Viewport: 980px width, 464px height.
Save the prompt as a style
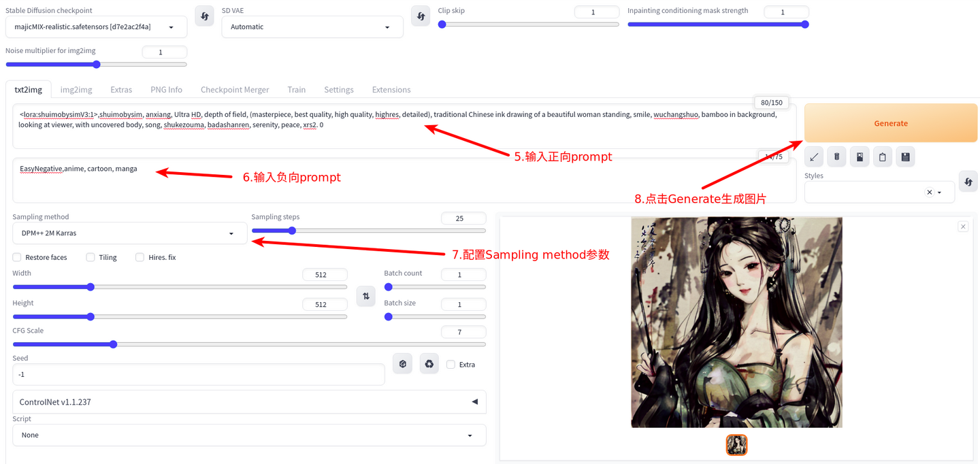[x=905, y=157]
